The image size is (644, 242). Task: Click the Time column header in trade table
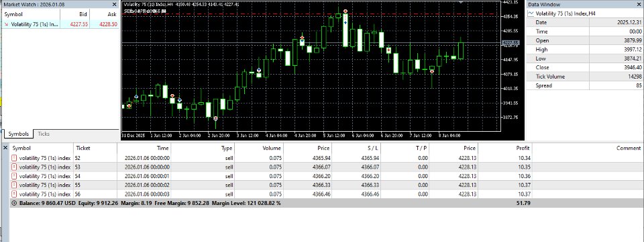point(144,148)
